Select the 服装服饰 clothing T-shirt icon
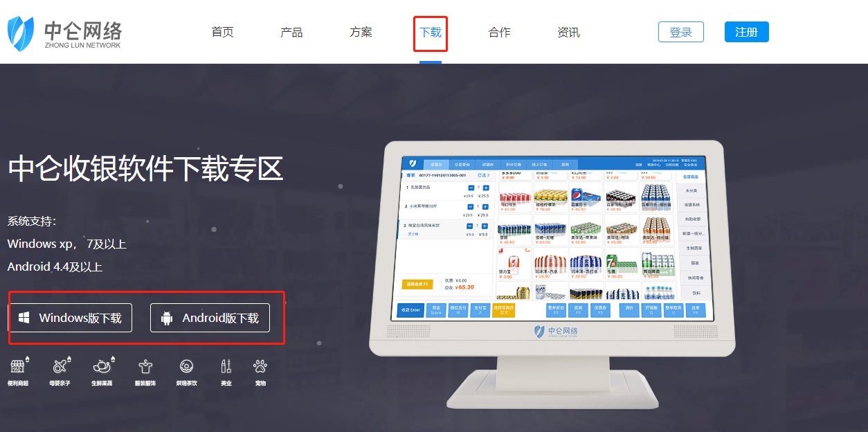868x432 pixels. pyautogui.click(x=145, y=366)
